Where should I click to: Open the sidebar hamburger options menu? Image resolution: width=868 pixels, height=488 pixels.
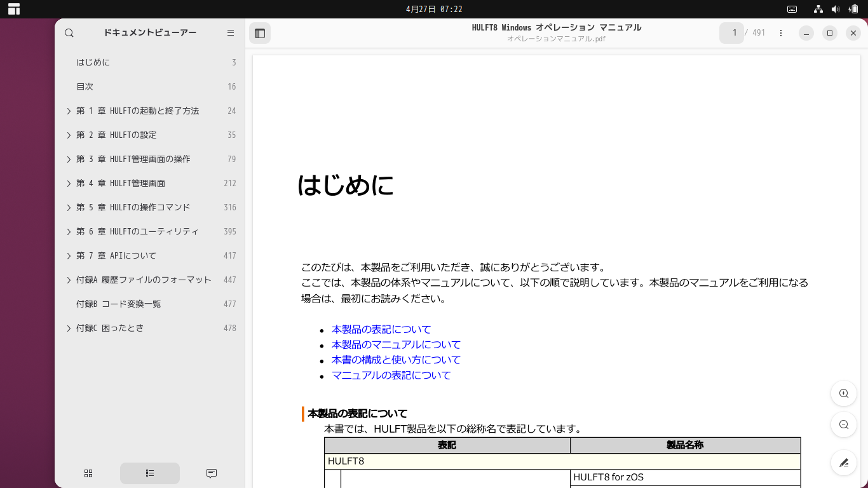point(230,32)
